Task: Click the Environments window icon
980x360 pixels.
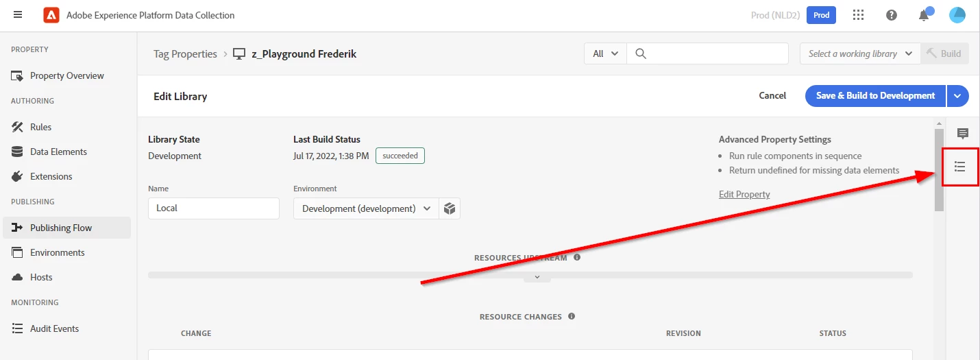Action: (18, 252)
